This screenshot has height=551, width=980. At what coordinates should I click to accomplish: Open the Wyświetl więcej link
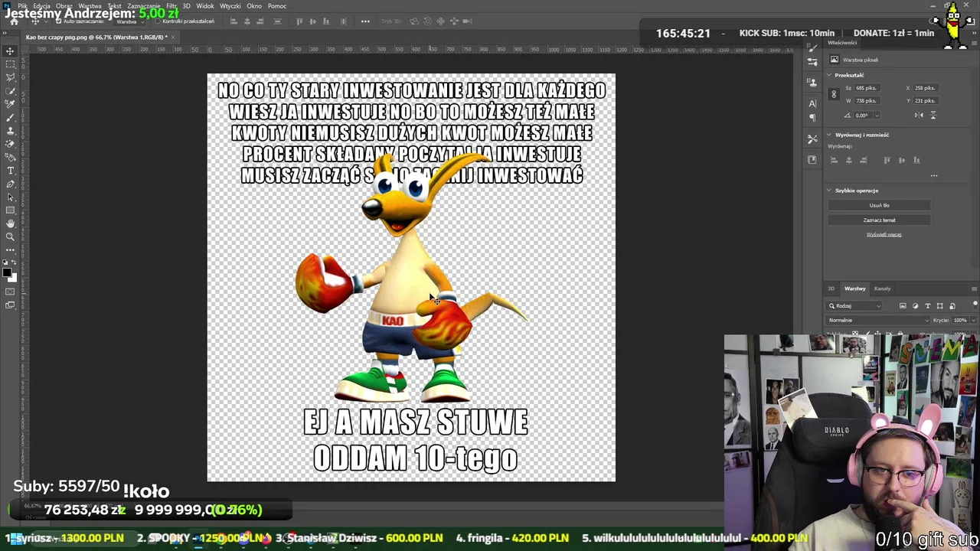(x=884, y=234)
